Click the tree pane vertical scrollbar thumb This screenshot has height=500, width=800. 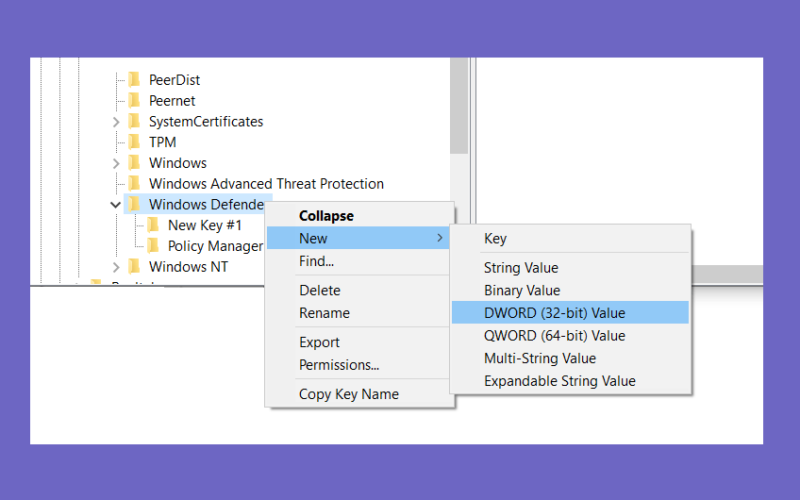coord(459,106)
